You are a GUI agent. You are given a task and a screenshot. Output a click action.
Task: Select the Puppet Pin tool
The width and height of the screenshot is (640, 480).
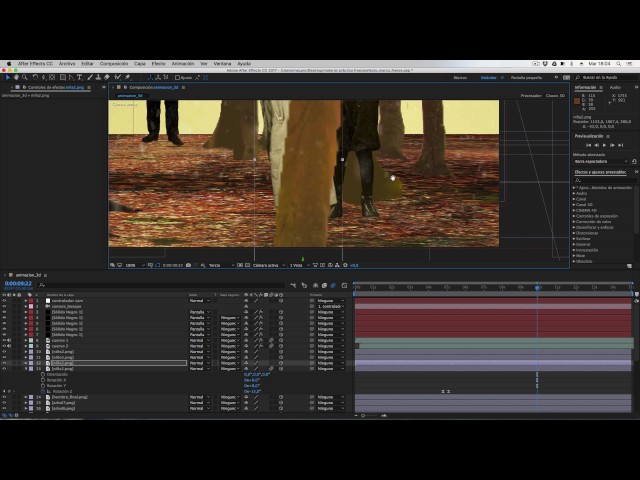(x=127, y=77)
